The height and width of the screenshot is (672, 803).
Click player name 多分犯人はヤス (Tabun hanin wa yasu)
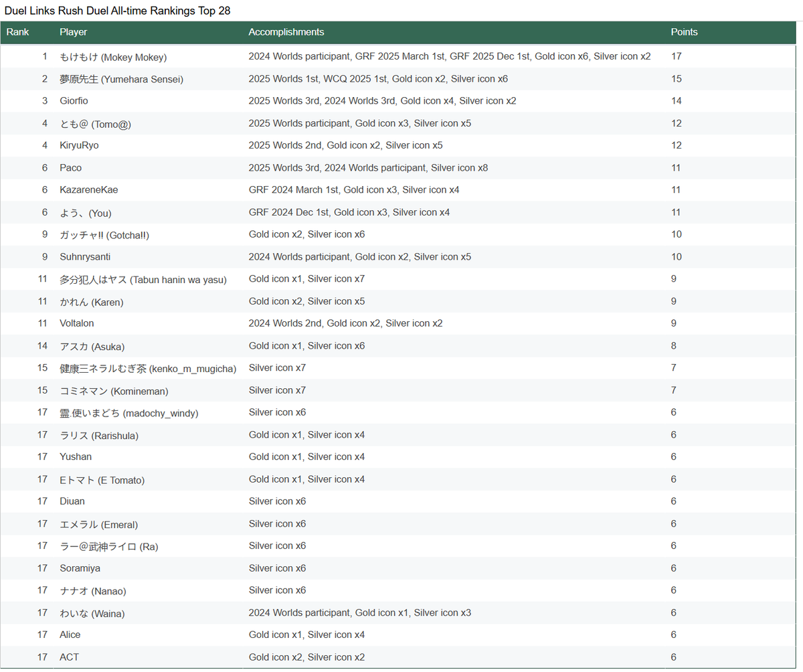(143, 279)
